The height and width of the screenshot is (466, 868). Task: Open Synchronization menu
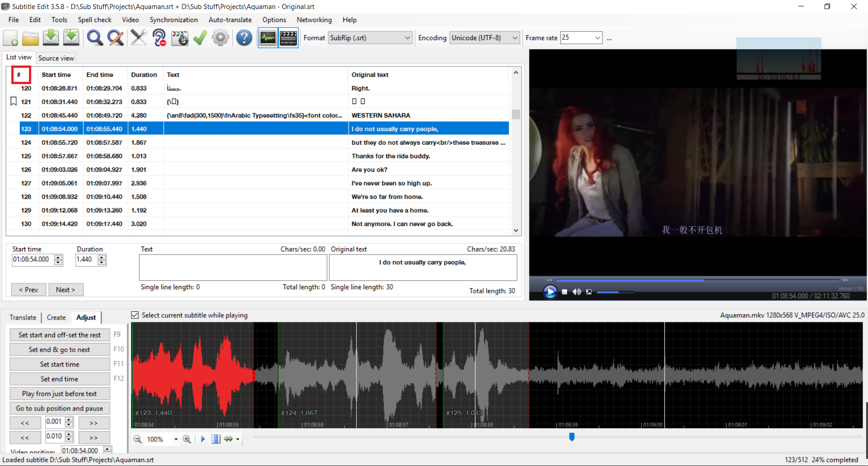pos(174,20)
